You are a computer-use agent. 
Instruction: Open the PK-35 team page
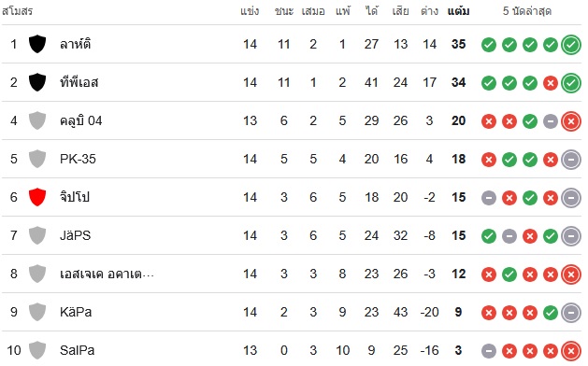click(78, 159)
